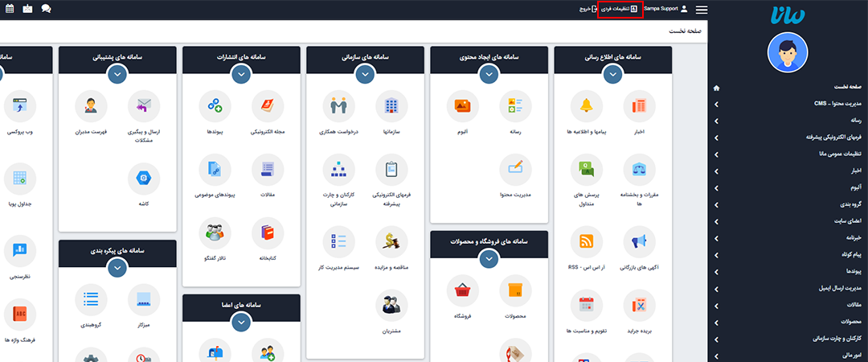Collapse the سامانه های فروشگاه و محصولات chevron

point(489,258)
